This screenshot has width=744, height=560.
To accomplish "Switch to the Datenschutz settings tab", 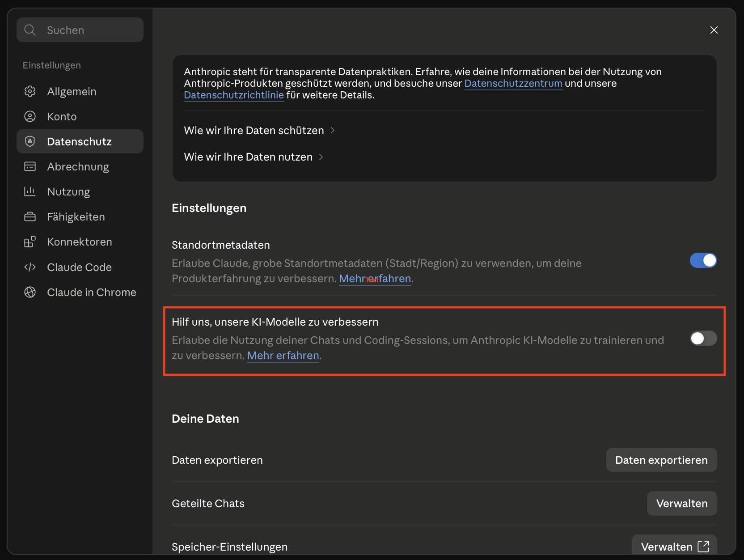I will [x=80, y=141].
